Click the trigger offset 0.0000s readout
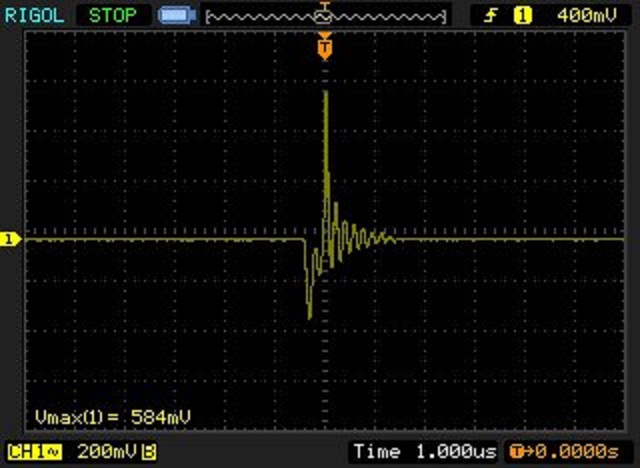Viewport: 640px width, 468px height. pyautogui.click(x=564, y=452)
